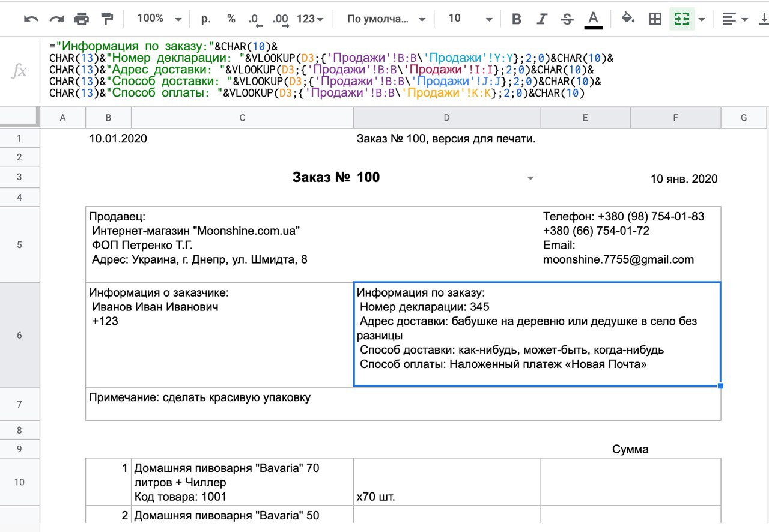This screenshot has height=532, width=769.
Task: Click the Undo arrow icon
Action: 31,19
